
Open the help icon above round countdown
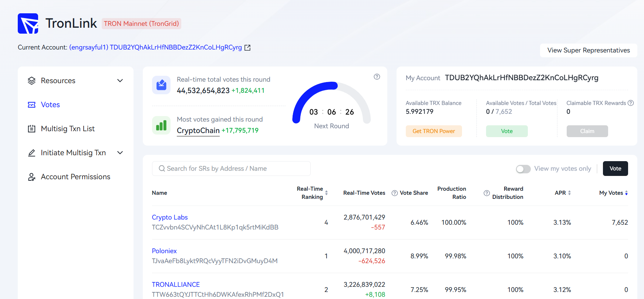(x=377, y=77)
